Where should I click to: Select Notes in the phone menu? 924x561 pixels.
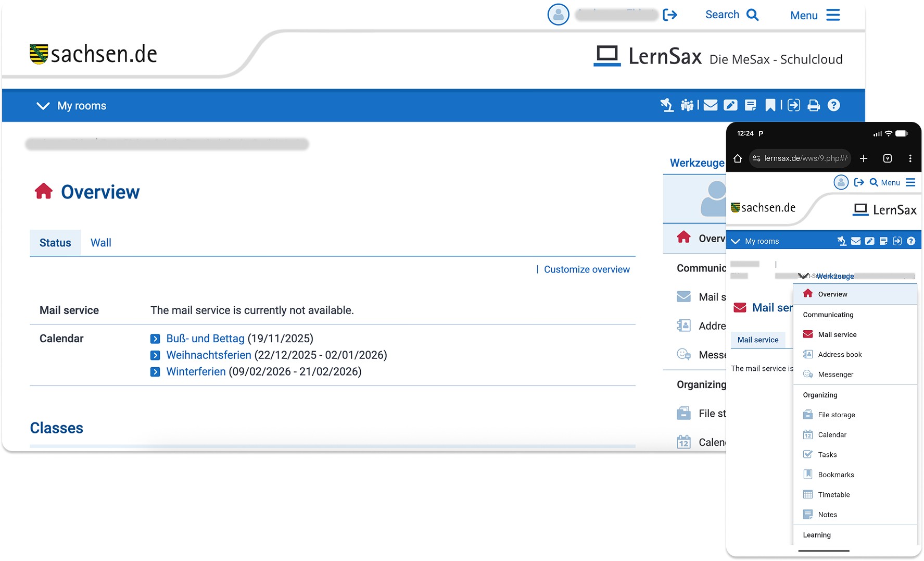(x=855, y=515)
